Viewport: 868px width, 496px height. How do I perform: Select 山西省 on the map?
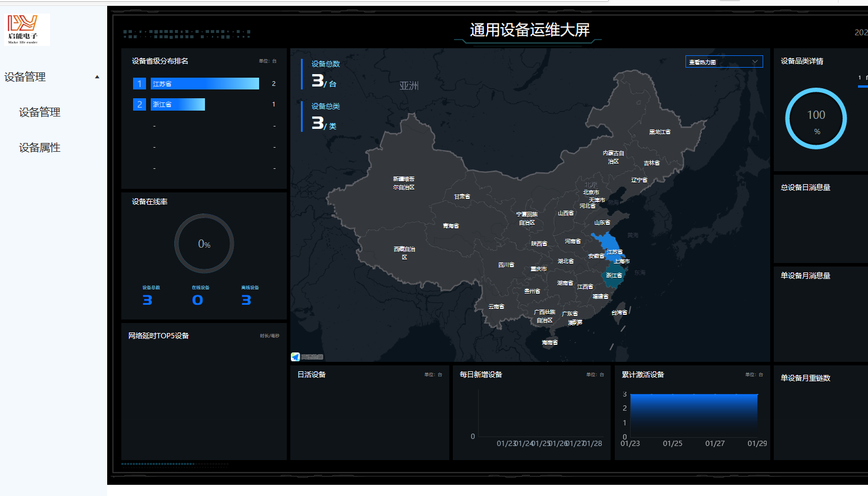[x=566, y=214]
